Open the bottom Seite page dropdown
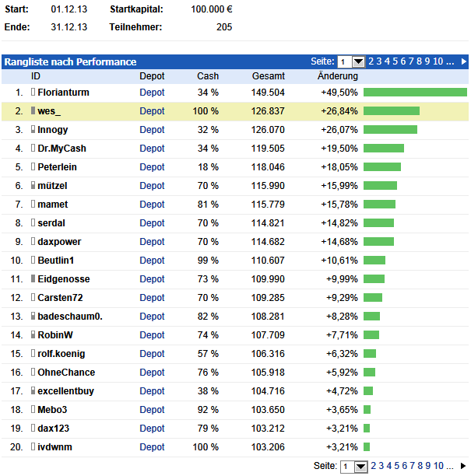Screen dimensions: 471x476 tap(359, 467)
